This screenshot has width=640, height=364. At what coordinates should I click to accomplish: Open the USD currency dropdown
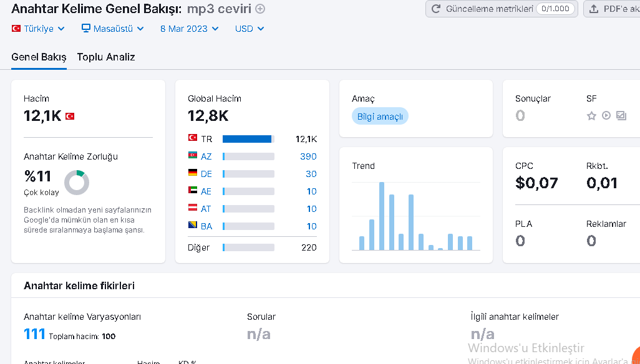pyautogui.click(x=250, y=29)
